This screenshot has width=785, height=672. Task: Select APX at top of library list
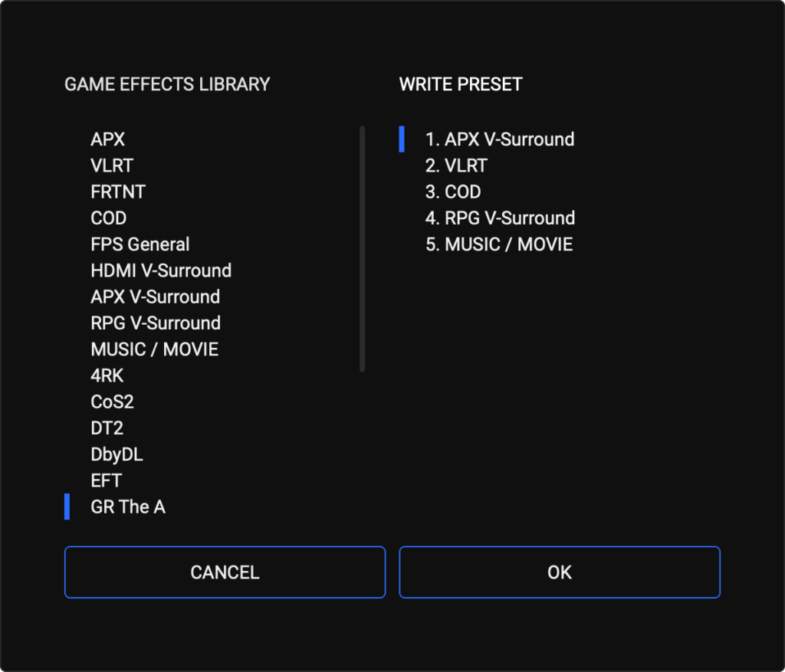coord(108,139)
